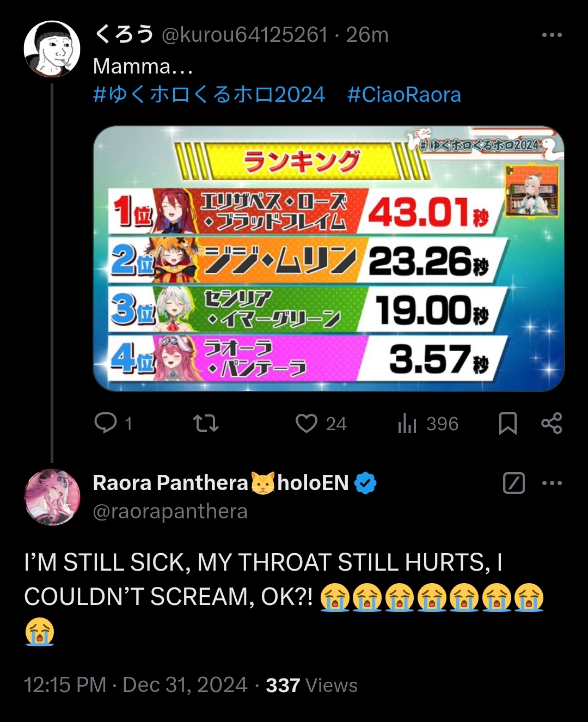Viewport: 588px width, 722px height.
Task: Like the tweet with heart icon
Action: [307, 423]
